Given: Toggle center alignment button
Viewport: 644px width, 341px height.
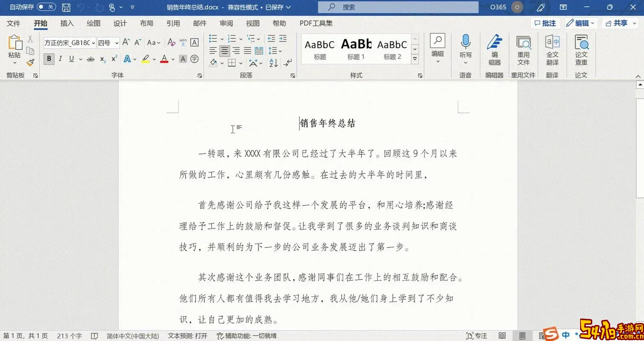Looking at the screenshot, I should [x=224, y=51].
